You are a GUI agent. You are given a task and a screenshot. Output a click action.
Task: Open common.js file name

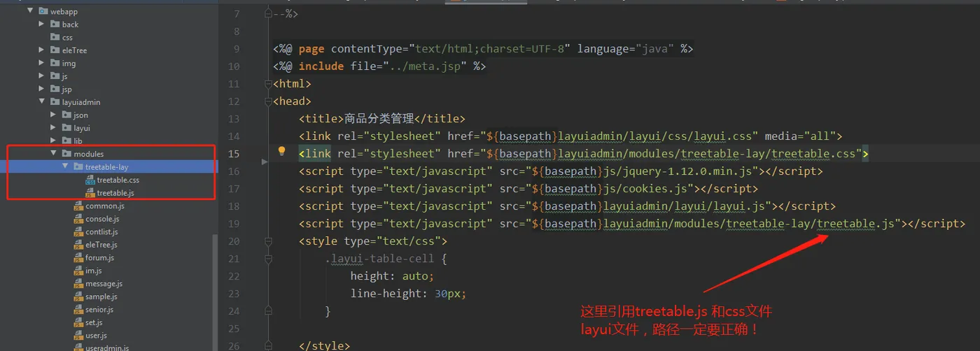click(105, 206)
